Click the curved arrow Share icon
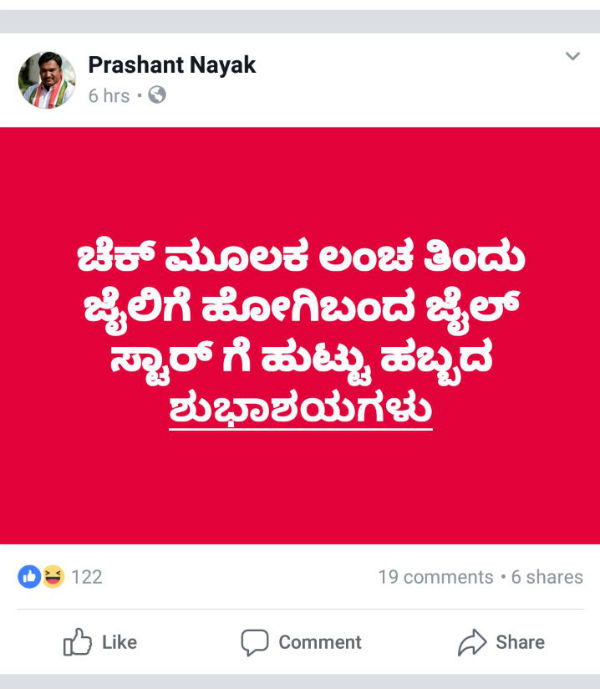The image size is (600, 689). pyautogui.click(x=472, y=642)
